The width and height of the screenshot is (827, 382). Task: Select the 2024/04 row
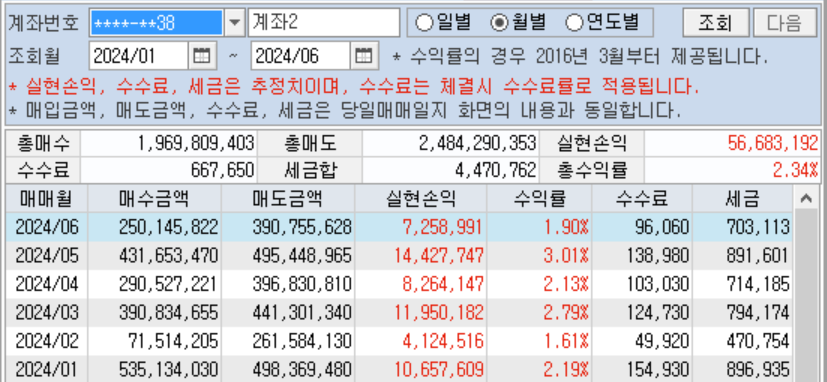pyautogui.click(x=399, y=284)
